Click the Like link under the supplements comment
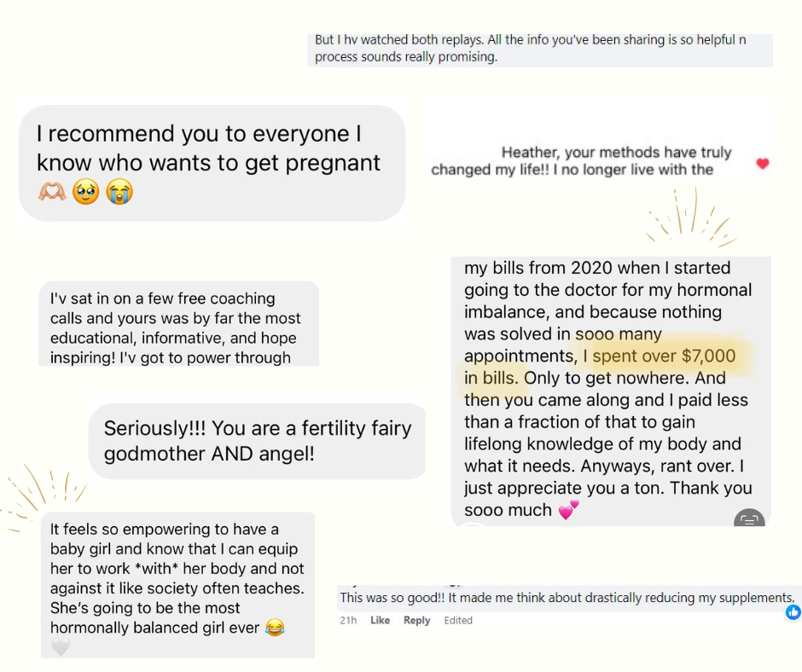The image size is (802, 672). [380, 620]
